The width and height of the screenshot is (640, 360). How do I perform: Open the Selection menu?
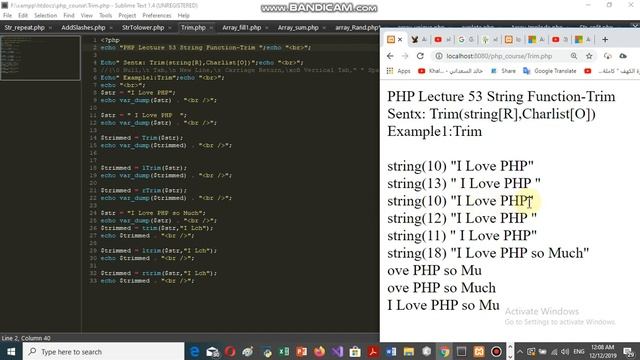(x=45, y=16)
